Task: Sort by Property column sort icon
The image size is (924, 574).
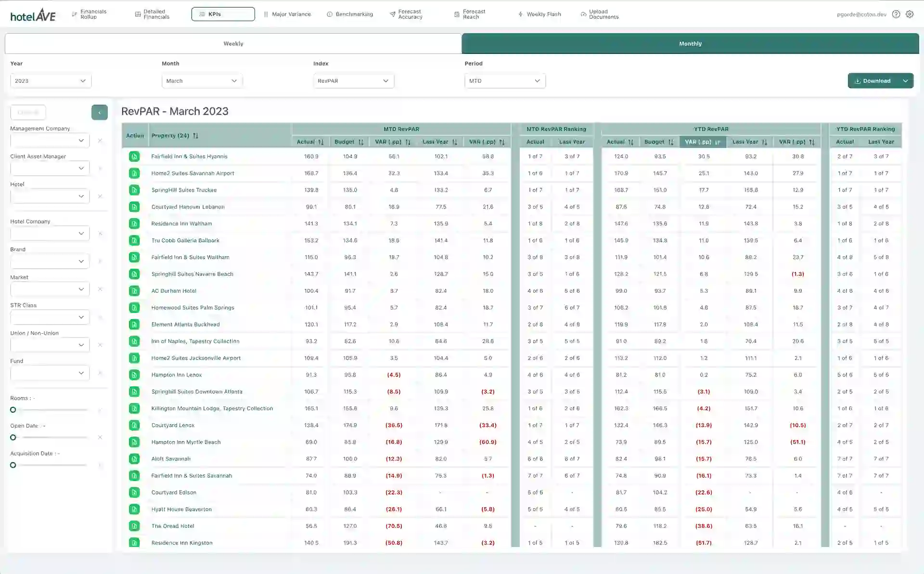Action: coord(195,136)
